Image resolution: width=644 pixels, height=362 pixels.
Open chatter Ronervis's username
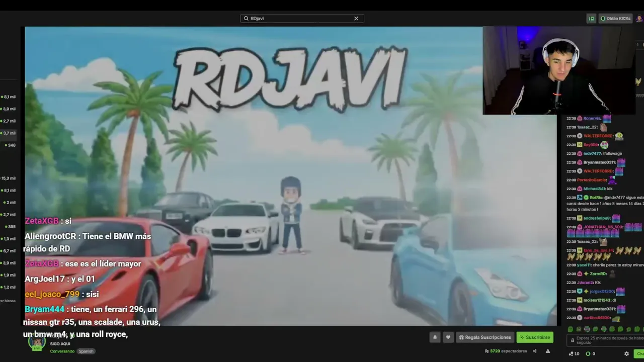pyautogui.click(x=592, y=119)
